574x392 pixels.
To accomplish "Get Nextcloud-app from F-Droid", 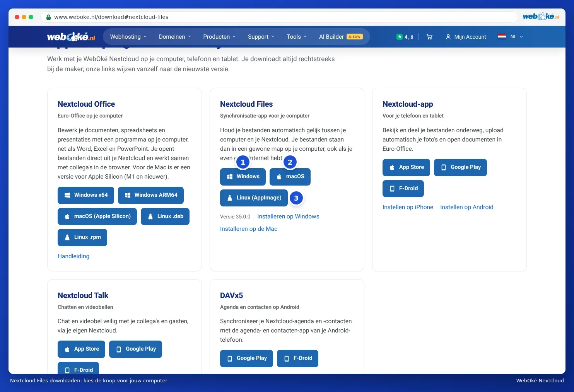I will (x=403, y=189).
